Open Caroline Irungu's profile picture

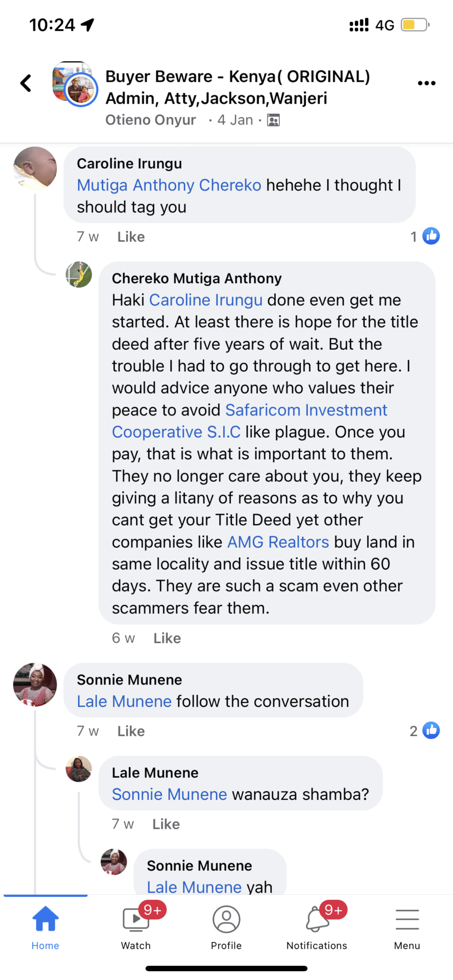(35, 168)
